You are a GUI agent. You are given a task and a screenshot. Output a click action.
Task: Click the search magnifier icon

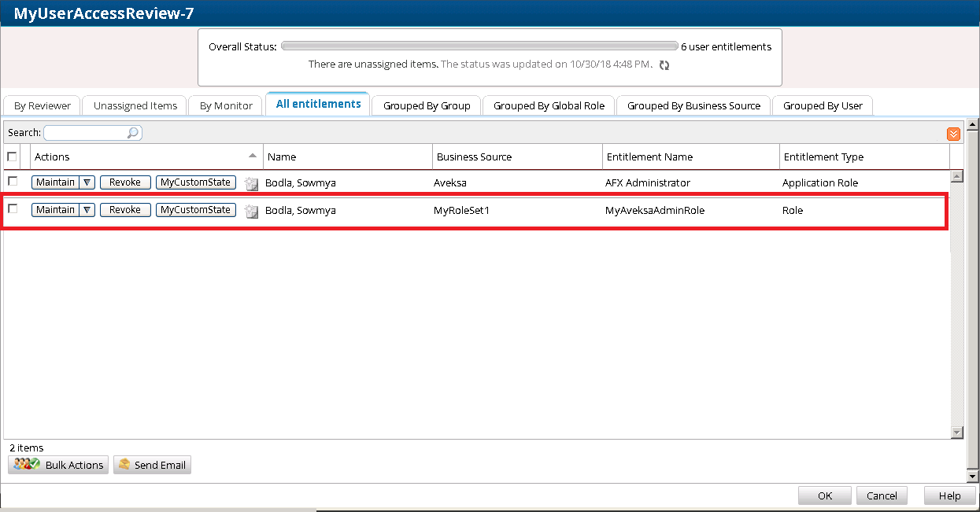pyautogui.click(x=133, y=133)
